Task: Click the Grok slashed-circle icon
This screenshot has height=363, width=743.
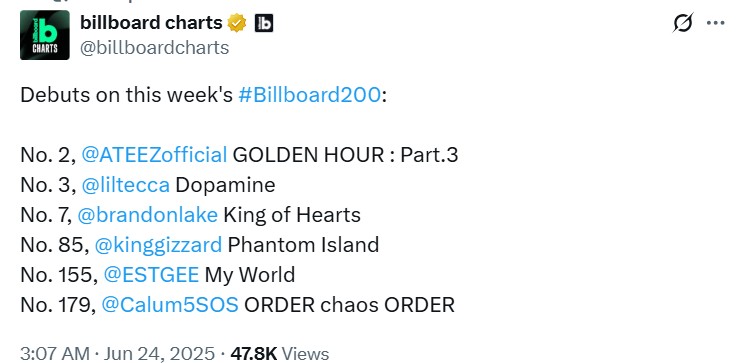Action: click(682, 23)
